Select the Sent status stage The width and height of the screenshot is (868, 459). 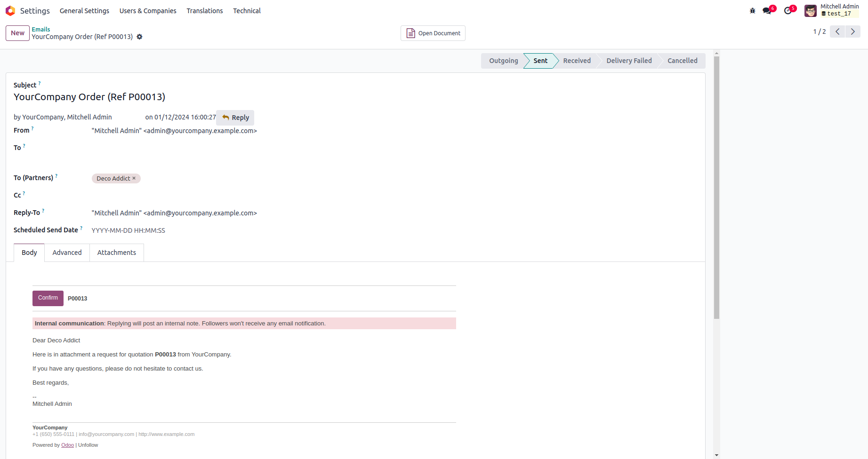pyautogui.click(x=540, y=61)
